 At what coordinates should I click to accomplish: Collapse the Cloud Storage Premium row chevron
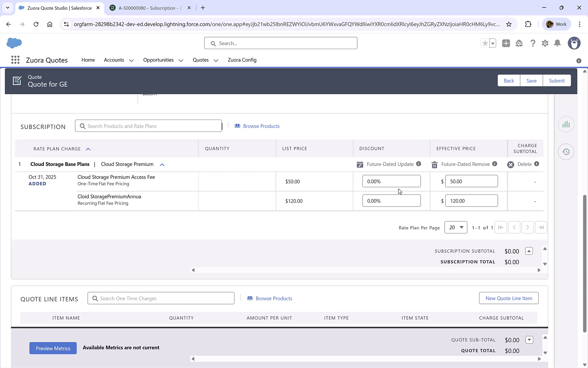coord(162,165)
